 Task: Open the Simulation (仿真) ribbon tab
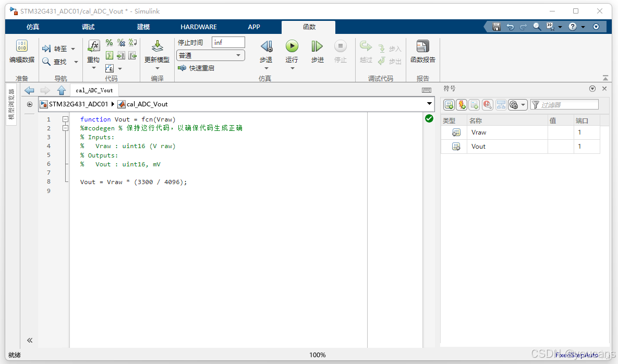coord(33,27)
